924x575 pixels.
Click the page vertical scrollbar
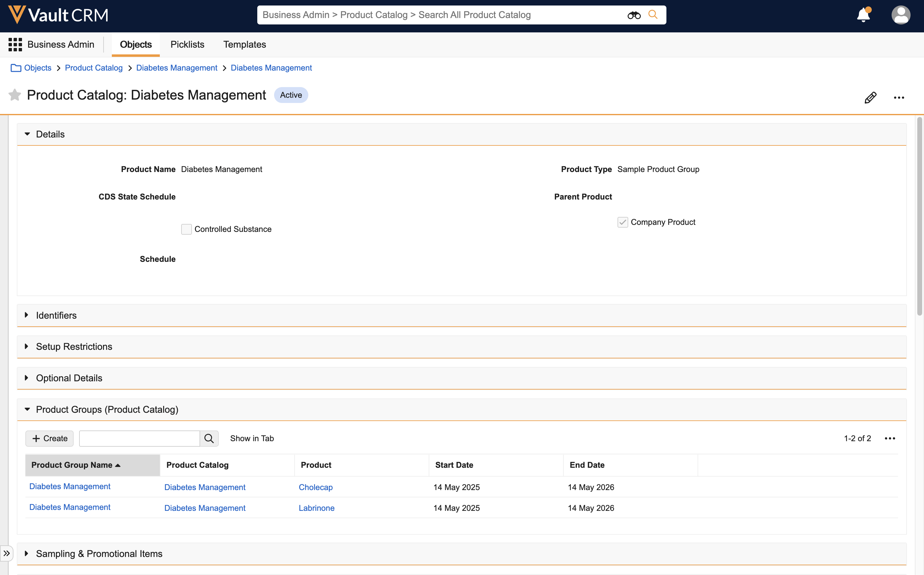(x=919, y=217)
